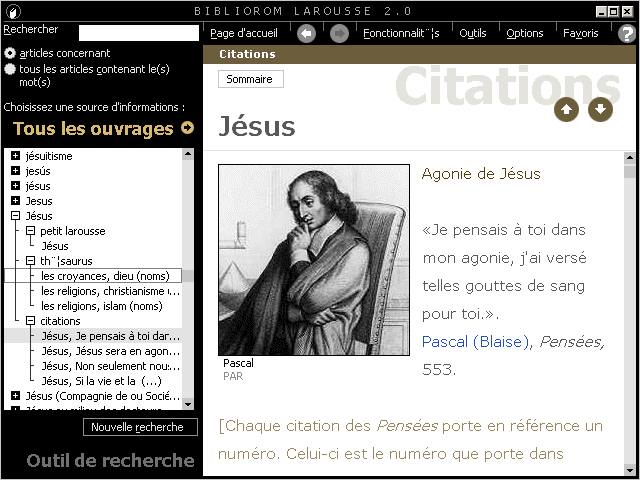Select 'Jésus, Non seulement nous…' citation
Screen dimensions: 640x480
pos(111,366)
